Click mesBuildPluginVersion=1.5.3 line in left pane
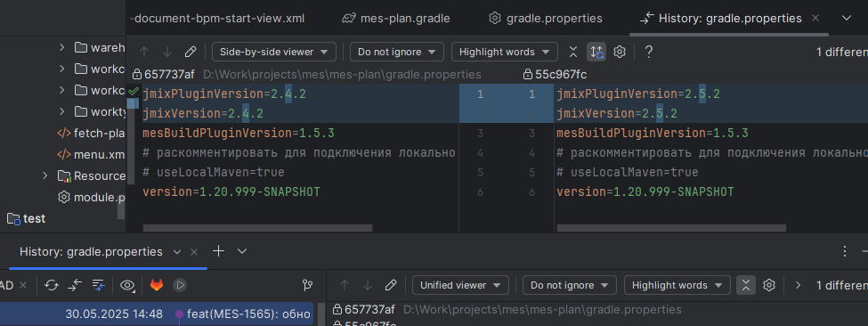 point(238,134)
